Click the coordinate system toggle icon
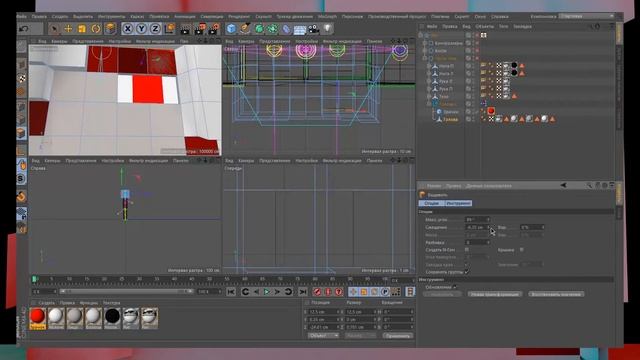Image resolution: width=640 pixels, height=360 pixels. pyautogui.click(x=169, y=29)
